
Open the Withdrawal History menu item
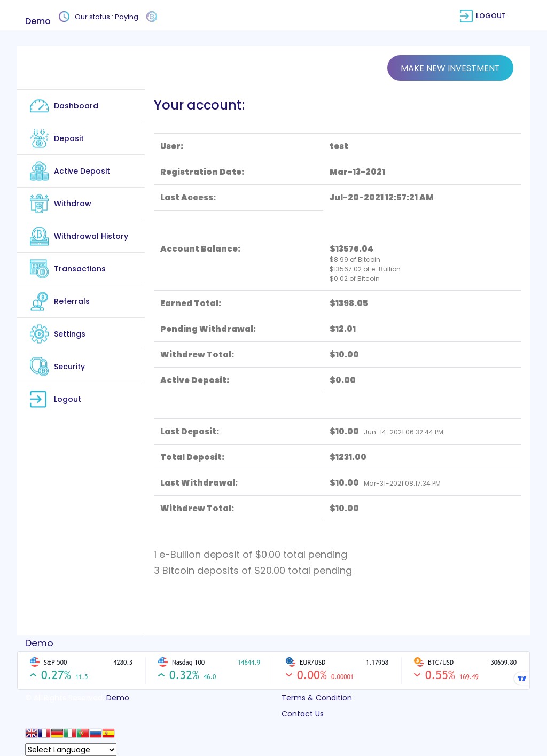coord(91,236)
